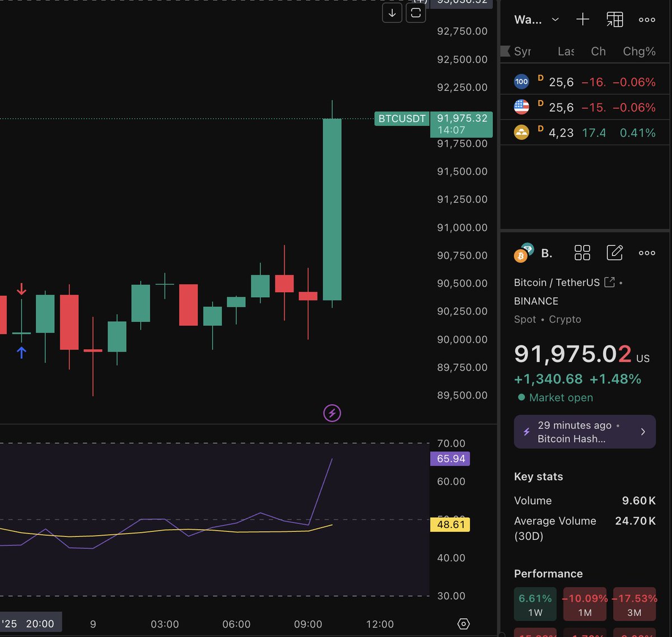672x637 pixels.
Task: Select the gold symbol watchlist row
Action: [x=585, y=133]
